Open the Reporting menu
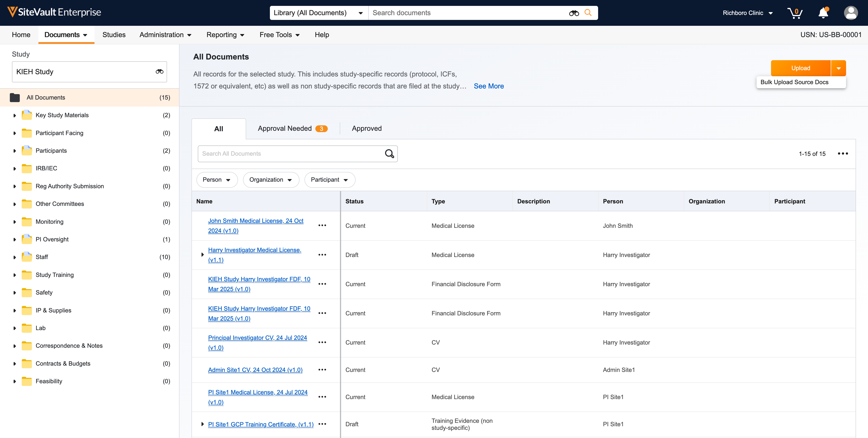 [225, 35]
